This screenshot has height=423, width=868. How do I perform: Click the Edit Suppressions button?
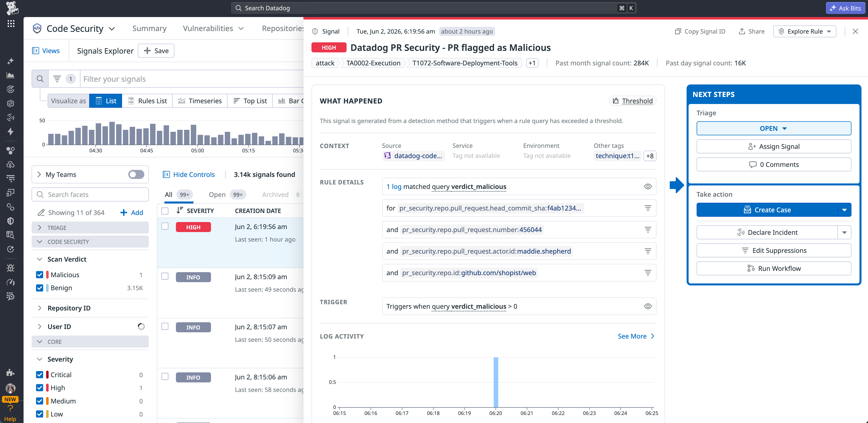click(774, 250)
